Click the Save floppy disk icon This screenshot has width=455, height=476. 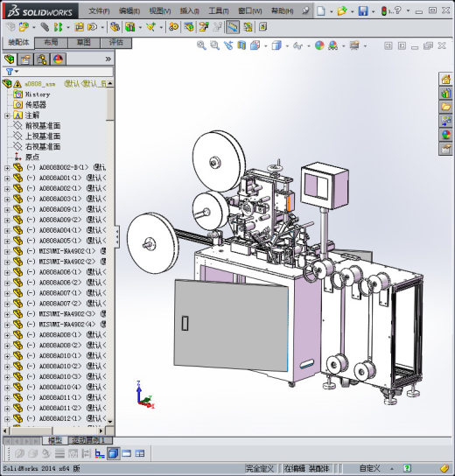pos(363,10)
